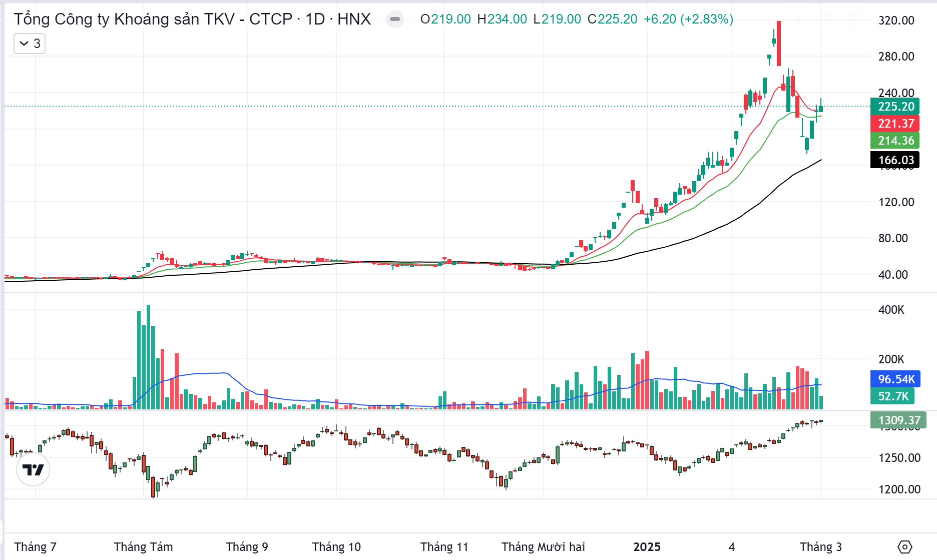Select the red moving average label 221.37
937x560 pixels.
point(895,124)
